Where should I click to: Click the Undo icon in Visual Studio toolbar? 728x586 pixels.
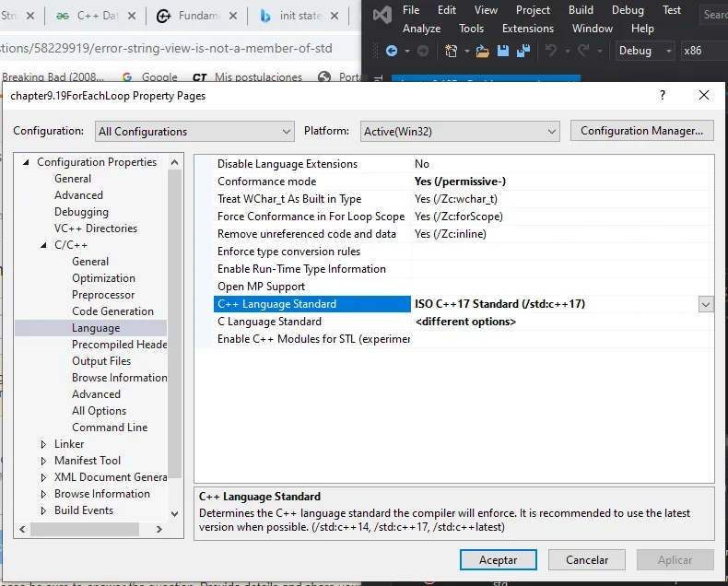click(551, 50)
